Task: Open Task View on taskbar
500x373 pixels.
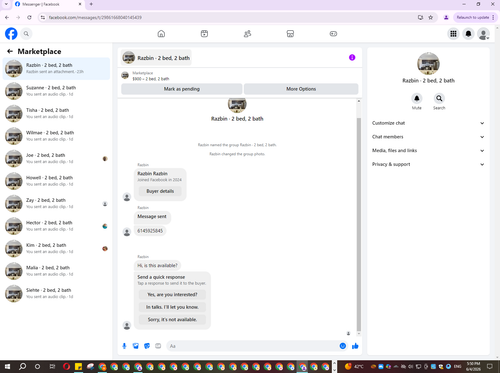Action: coord(52,367)
